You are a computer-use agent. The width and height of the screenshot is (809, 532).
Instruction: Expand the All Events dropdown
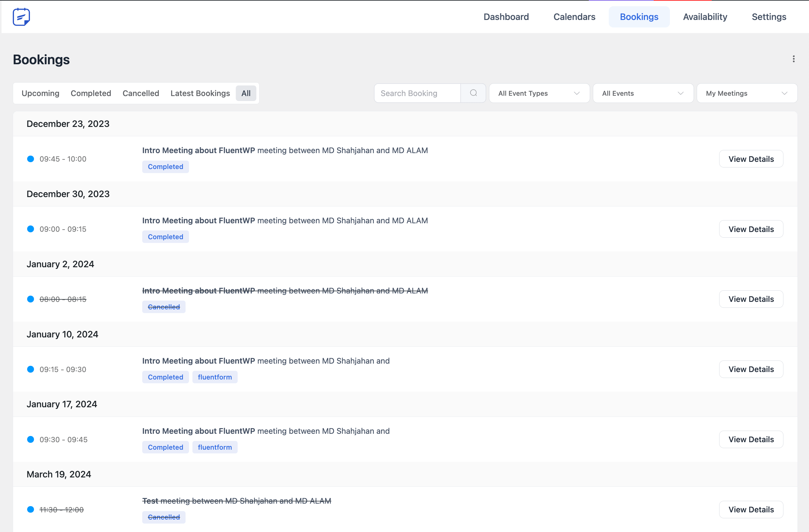tap(643, 93)
